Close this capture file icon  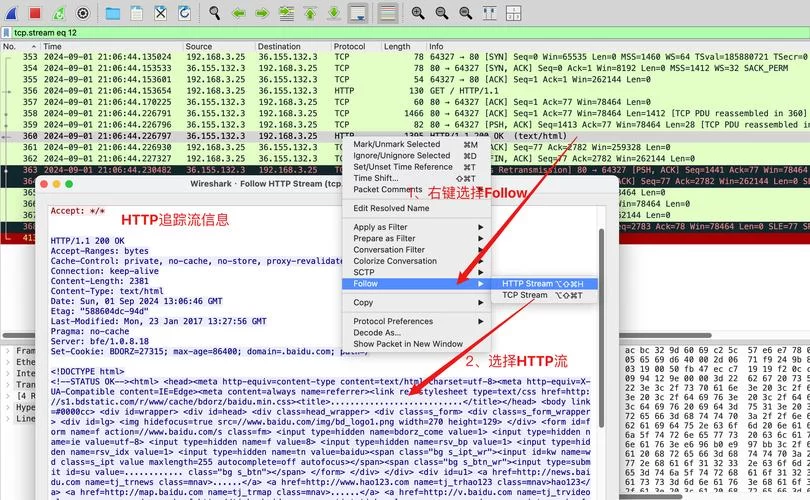pyautogui.click(x=161, y=13)
